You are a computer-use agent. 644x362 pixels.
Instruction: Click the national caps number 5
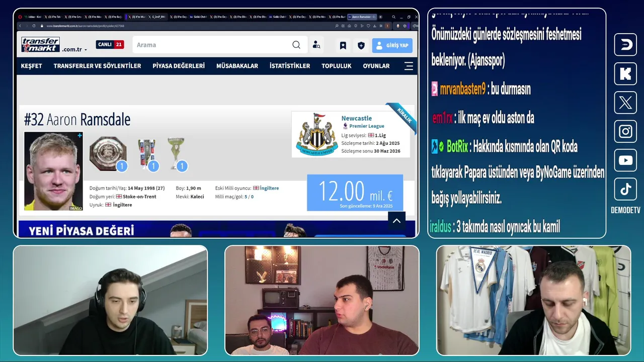(246, 197)
